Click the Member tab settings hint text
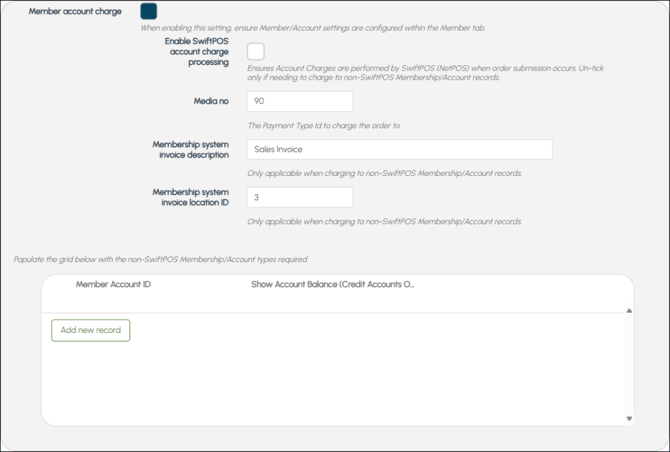Viewport: 670px width, 452px height. pos(312,28)
